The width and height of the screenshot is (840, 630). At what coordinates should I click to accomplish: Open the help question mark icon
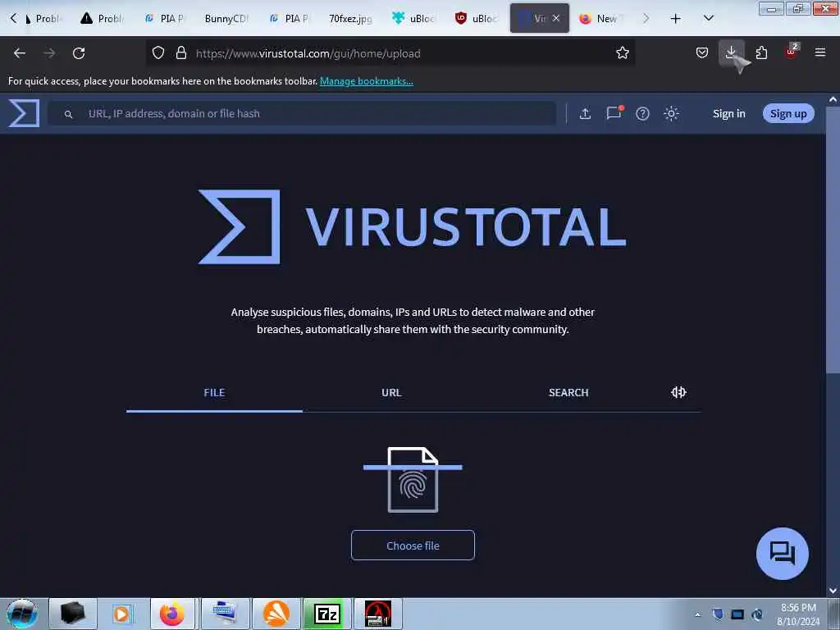coord(642,113)
